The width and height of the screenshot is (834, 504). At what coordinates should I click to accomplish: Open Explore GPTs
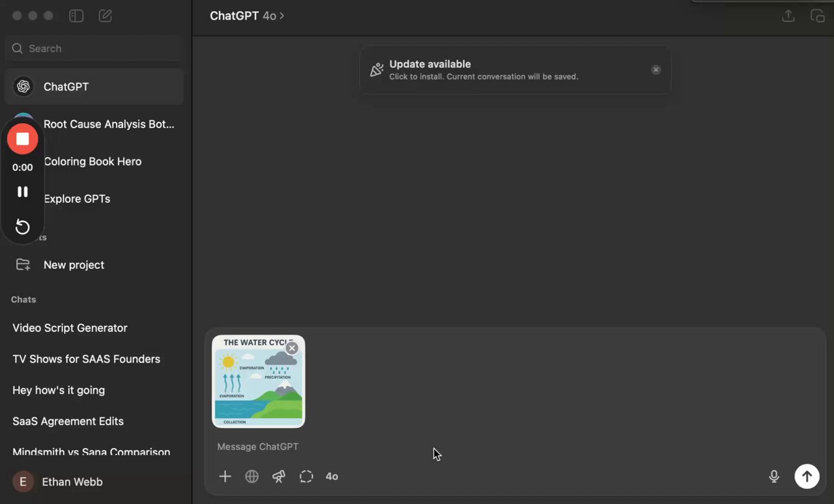pos(77,199)
